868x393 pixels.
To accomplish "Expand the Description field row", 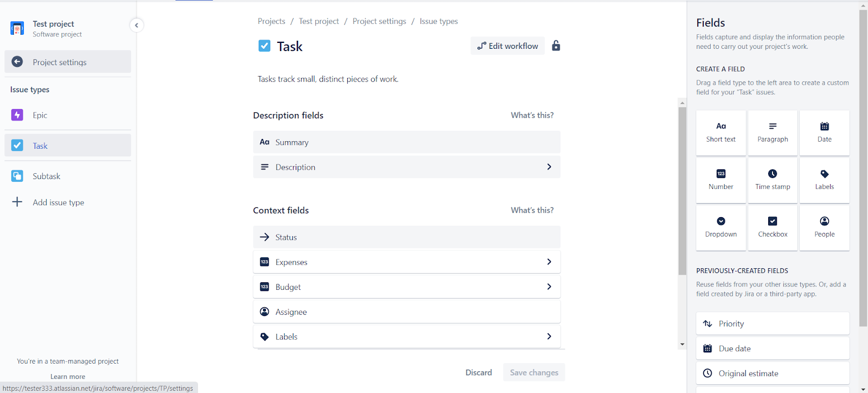I will pyautogui.click(x=406, y=167).
